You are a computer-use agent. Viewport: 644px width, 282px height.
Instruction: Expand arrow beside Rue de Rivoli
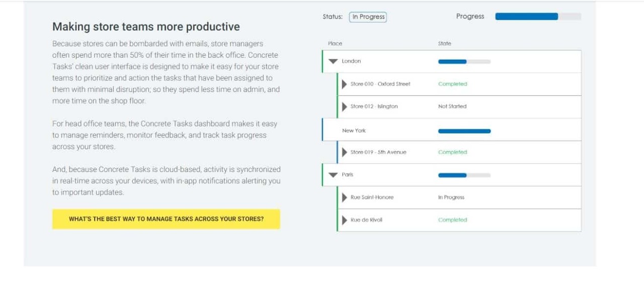coord(345,220)
